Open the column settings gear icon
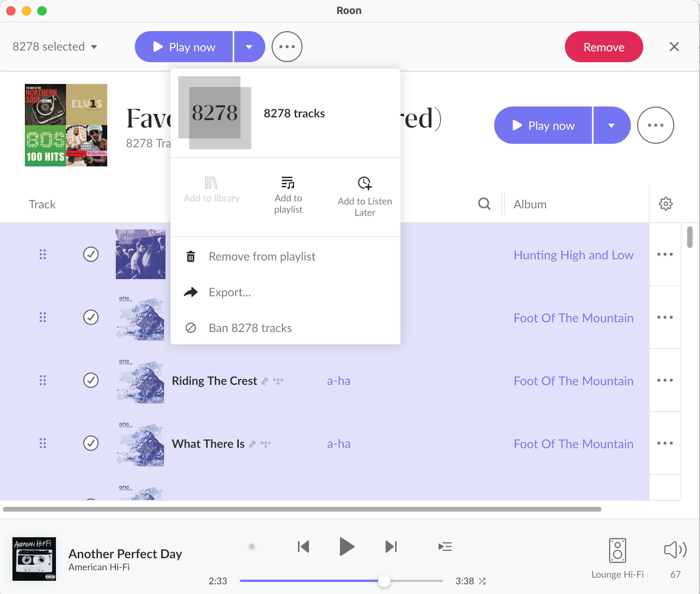Viewport: 700px width, 594px height. (665, 204)
